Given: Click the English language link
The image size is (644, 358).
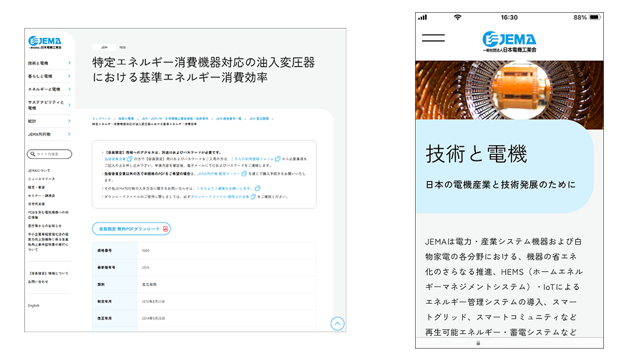Looking at the screenshot, I should (x=34, y=305).
